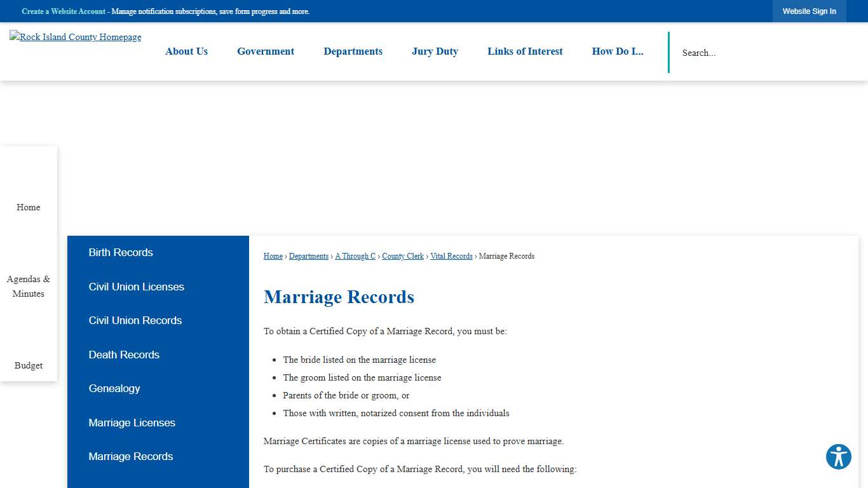Select Birth Records in the sidebar
This screenshot has height=488, width=868.
coord(120,252)
